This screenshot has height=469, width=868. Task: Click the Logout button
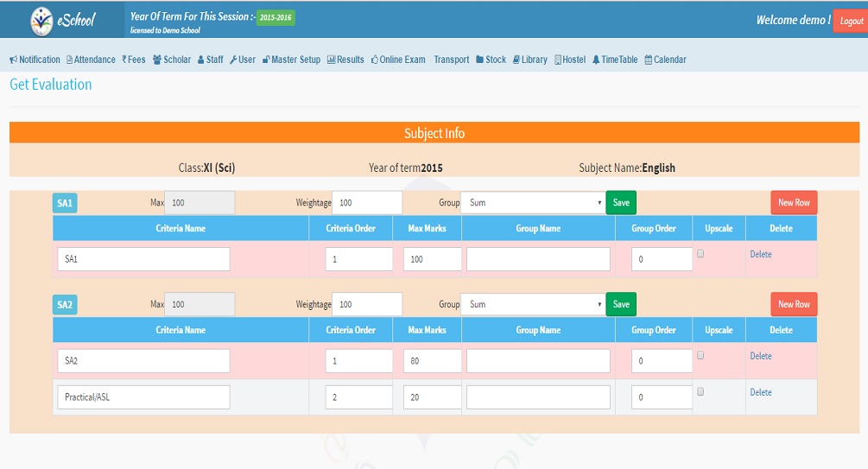[850, 21]
